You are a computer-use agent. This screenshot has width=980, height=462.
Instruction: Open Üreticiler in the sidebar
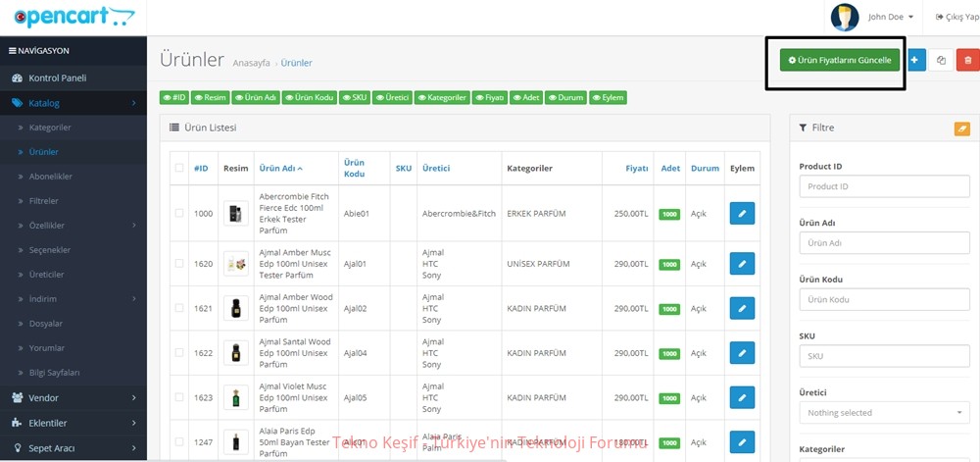coord(46,275)
